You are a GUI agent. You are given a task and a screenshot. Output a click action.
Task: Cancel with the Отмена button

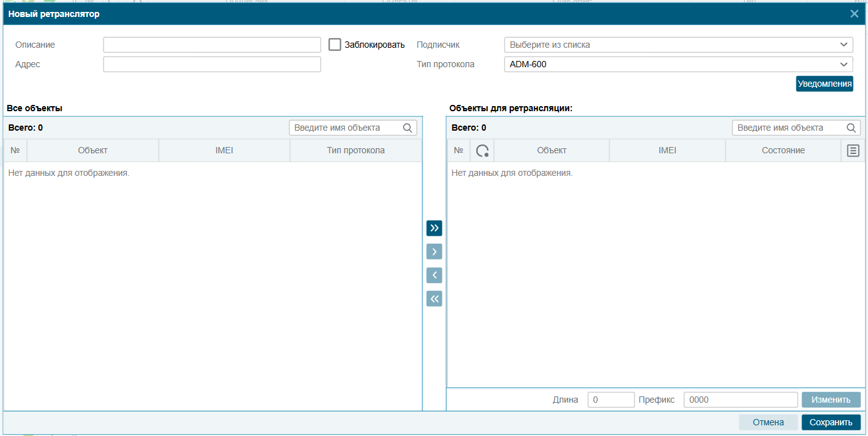click(x=768, y=422)
